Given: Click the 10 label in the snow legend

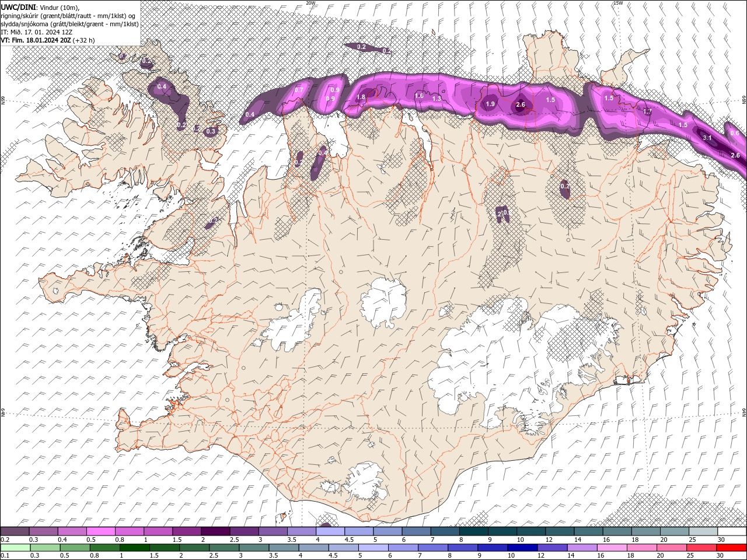Looking at the screenshot, I should pyautogui.click(x=519, y=540).
